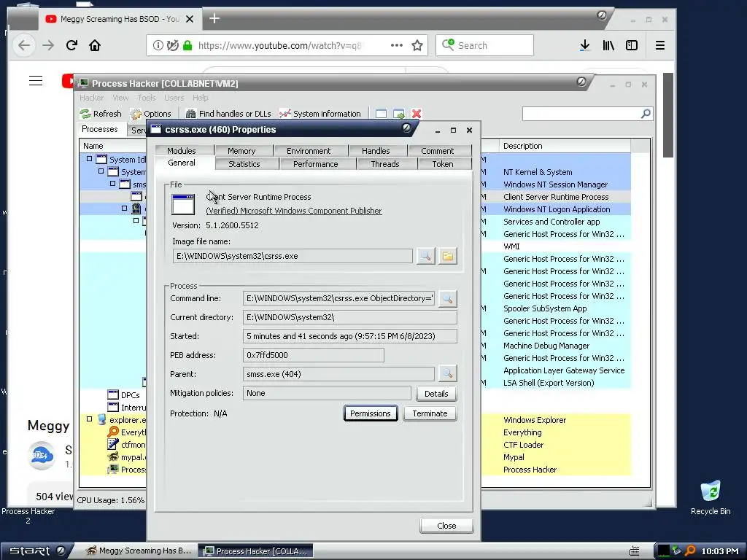
Task: Collapse the explorer.exe tree node
Action: coord(89,419)
